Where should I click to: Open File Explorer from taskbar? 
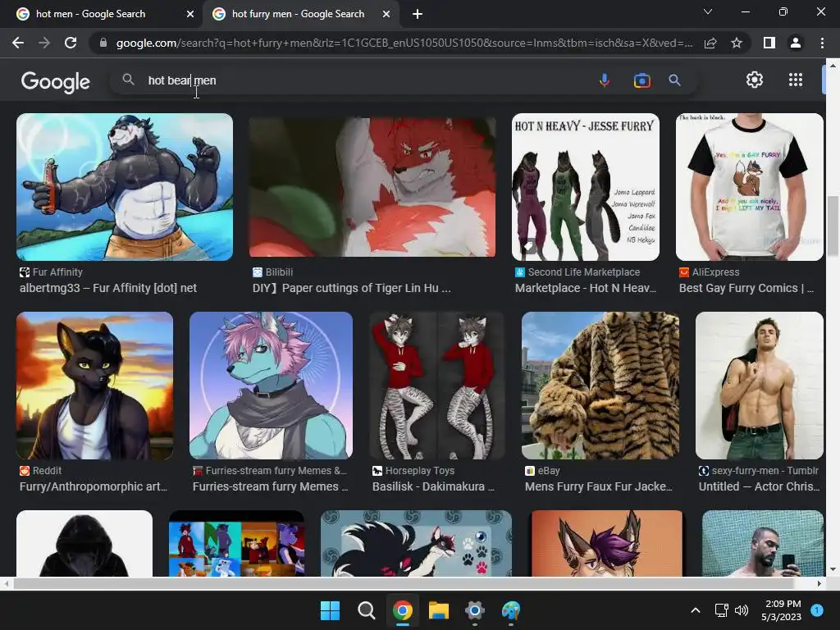[x=438, y=610]
